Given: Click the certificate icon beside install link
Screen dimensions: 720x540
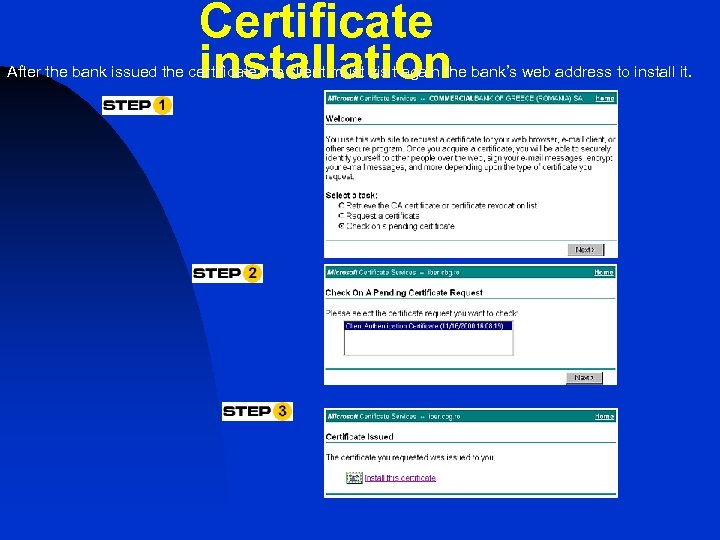Looking at the screenshot, I should tap(354, 478).
